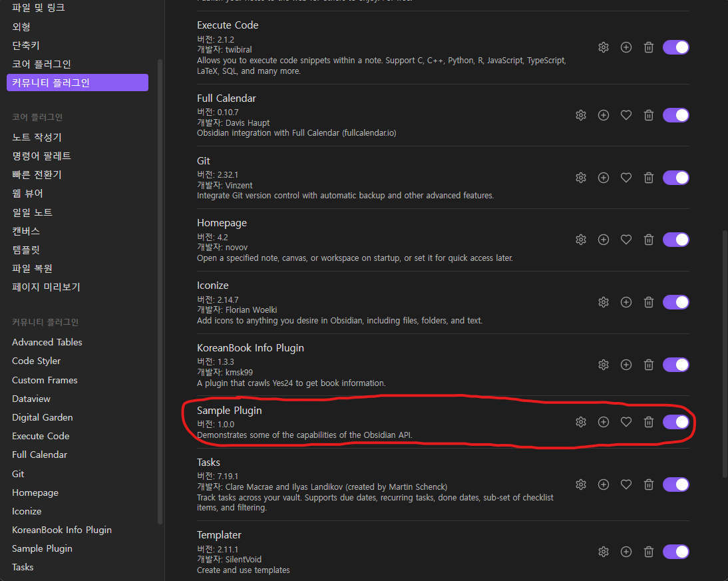Disable the Sample Plugin toggle

tap(675, 422)
